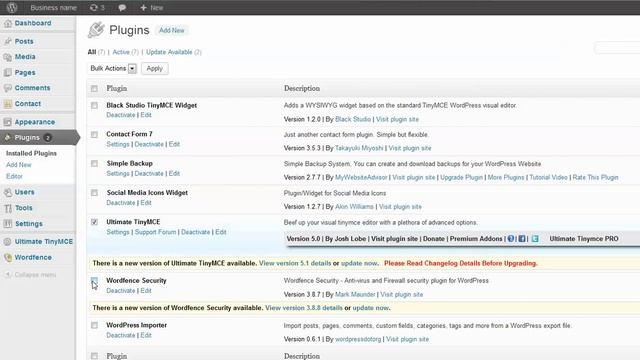Open Ultimate Tinymce PRO link
This screenshot has width=640, height=360.
(x=584, y=239)
